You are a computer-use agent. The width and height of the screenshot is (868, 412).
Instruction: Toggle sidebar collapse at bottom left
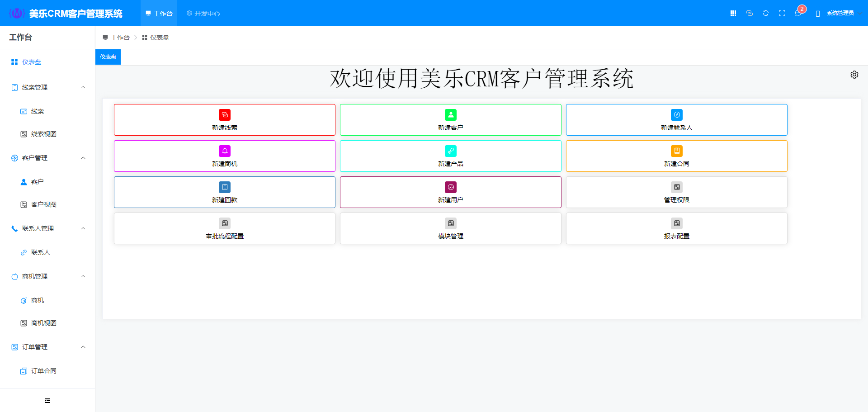click(x=47, y=401)
